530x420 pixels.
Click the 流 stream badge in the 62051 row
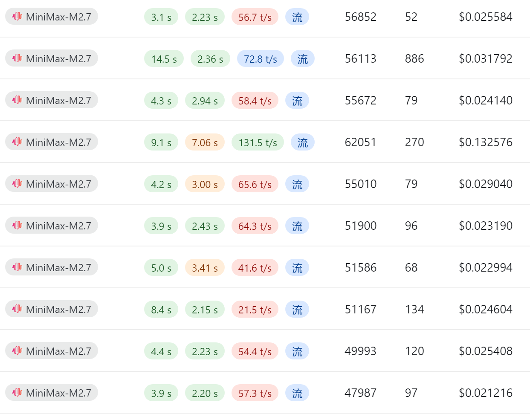point(303,142)
